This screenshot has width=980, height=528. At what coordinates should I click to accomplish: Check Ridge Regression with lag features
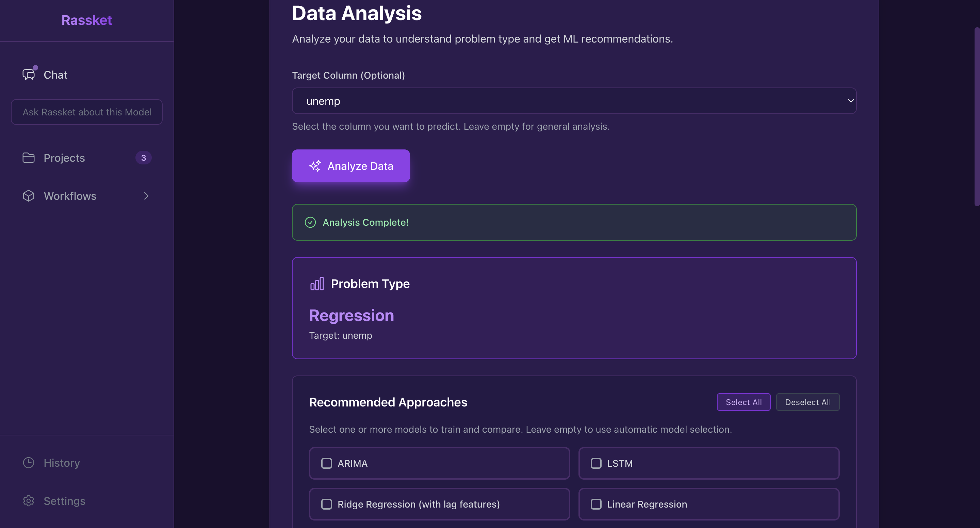coord(326,504)
